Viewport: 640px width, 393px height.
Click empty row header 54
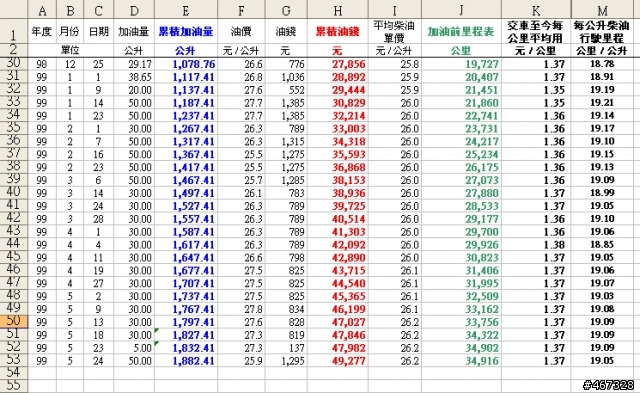pyautogui.click(x=13, y=373)
